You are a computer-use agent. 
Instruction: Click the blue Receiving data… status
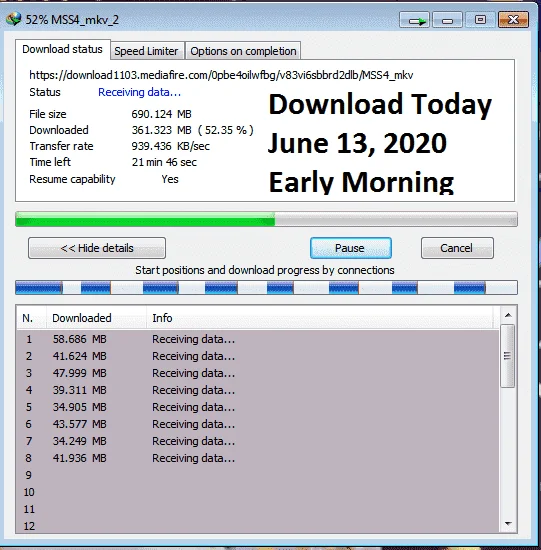pos(139,92)
